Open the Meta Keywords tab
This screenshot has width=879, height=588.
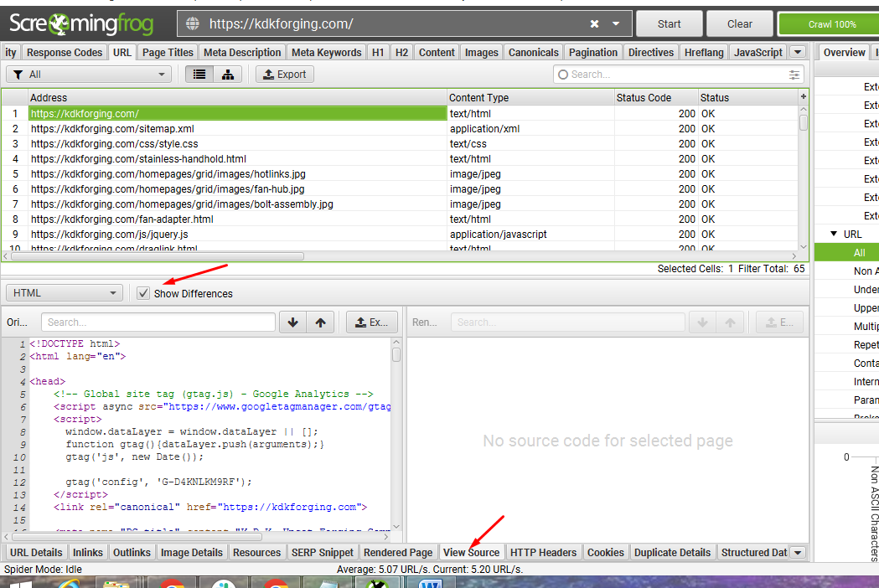click(326, 52)
